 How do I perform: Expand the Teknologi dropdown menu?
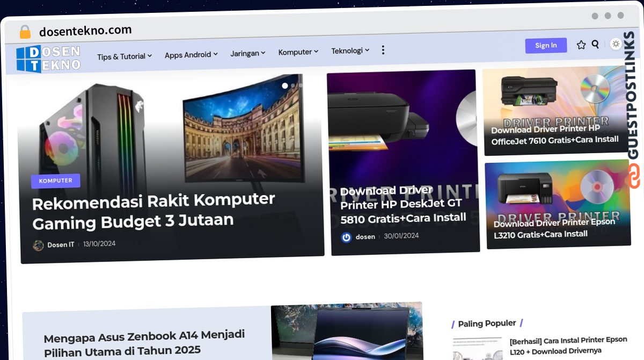(x=350, y=51)
